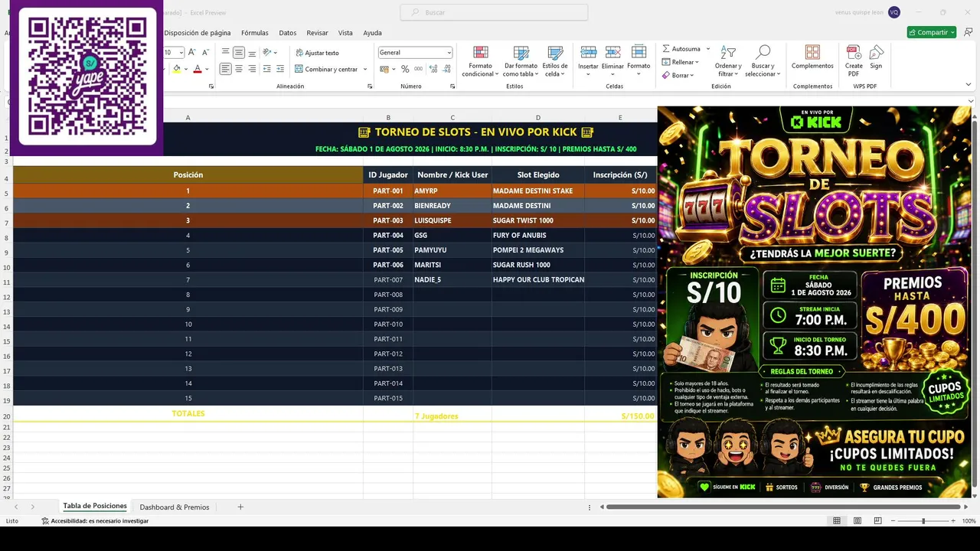Toggle Ajustar texto wrap text

[x=317, y=53]
